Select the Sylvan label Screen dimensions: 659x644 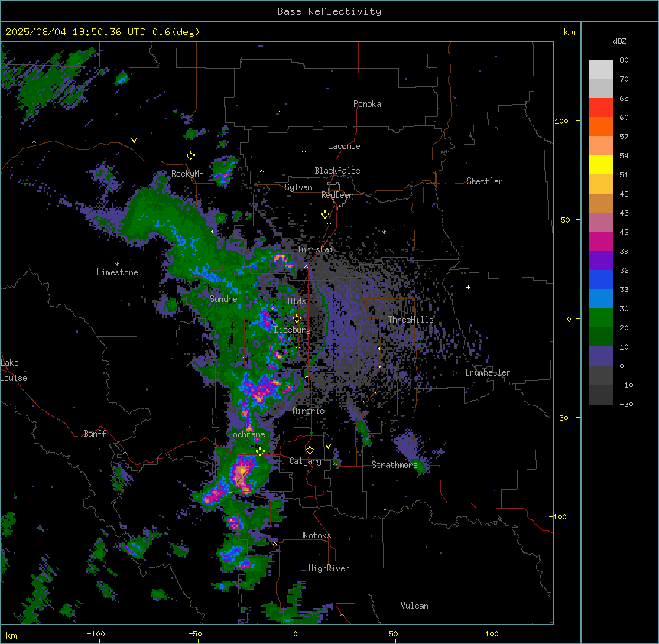[298, 187]
